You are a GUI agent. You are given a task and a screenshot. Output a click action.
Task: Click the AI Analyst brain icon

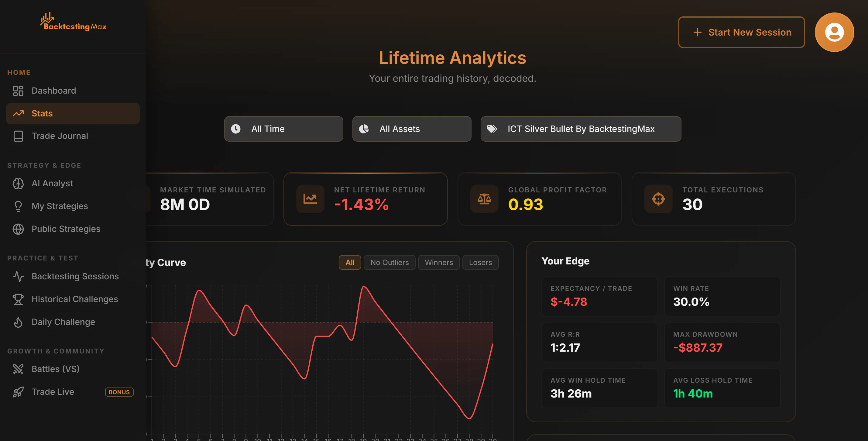[x=18, y=183]
